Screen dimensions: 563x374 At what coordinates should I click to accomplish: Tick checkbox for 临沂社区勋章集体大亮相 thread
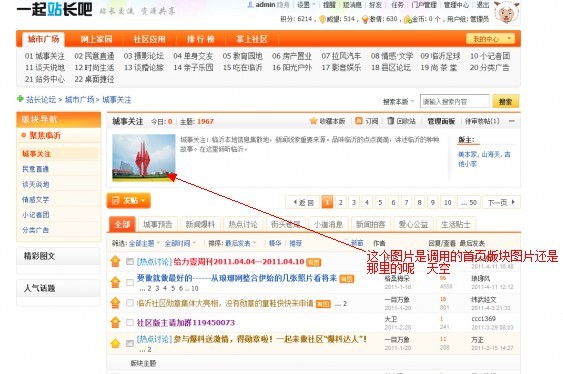point(130,303)
